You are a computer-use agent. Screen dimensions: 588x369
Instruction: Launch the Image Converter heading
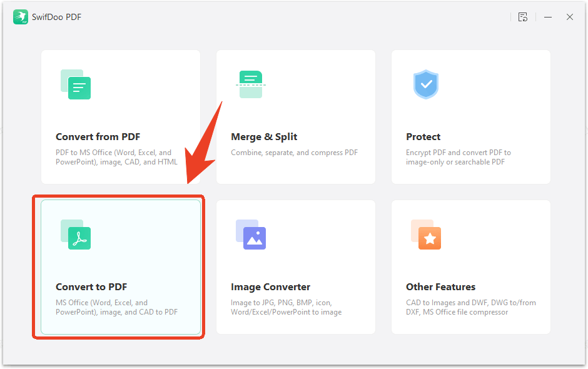coord(270,287)
